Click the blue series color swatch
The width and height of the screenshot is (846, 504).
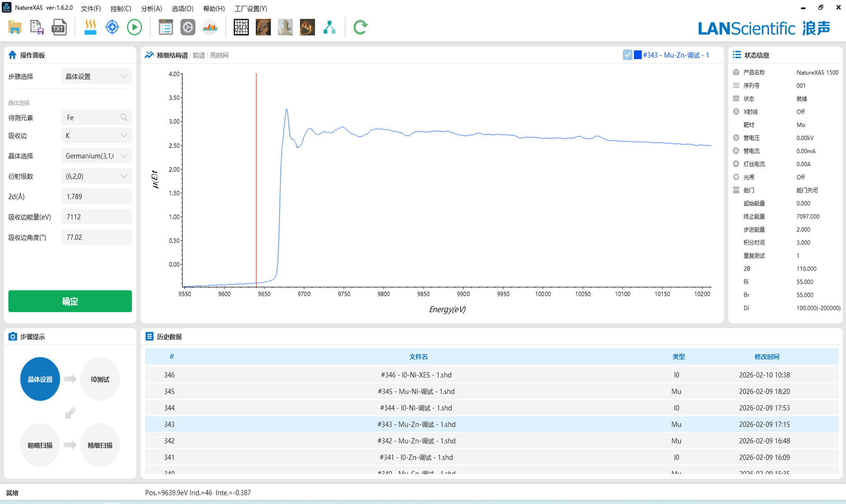637,55
